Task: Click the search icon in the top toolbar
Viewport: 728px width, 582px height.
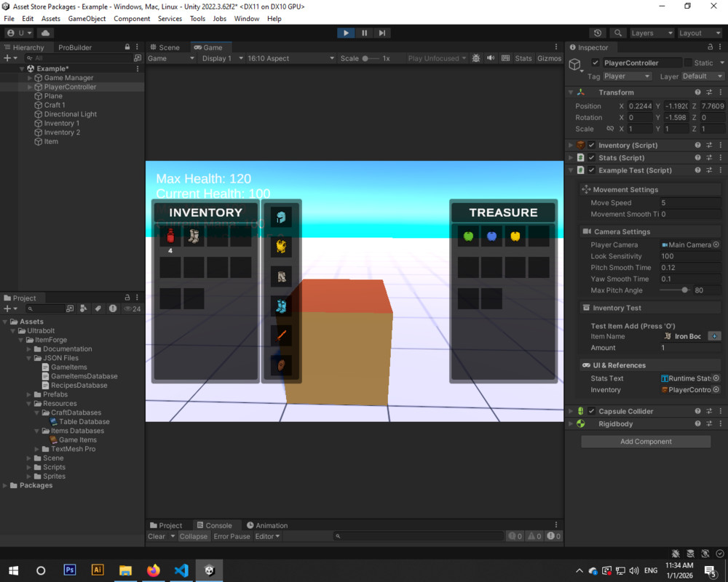Action: click(617, 33)
